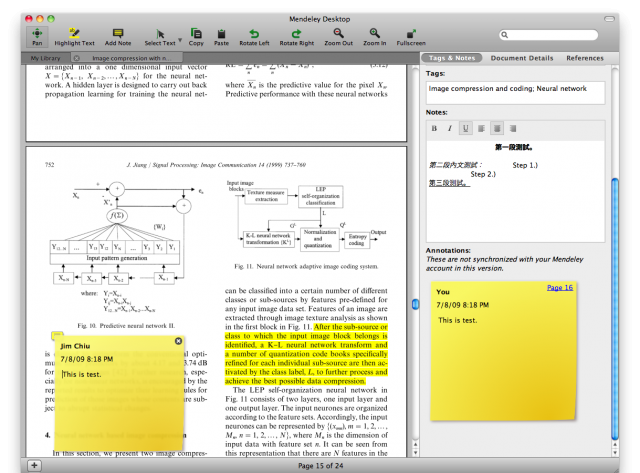Follow the Page 16 annotation link
Screen dimensions: 640x473
click(560, 288)
